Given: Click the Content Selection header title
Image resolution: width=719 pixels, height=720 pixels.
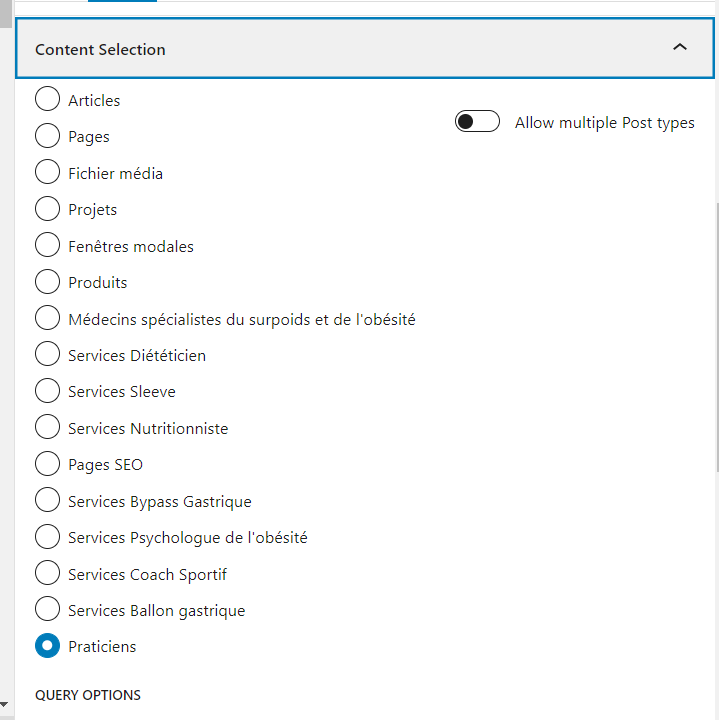Looking at the screenshot, I should tap(100, 49).
